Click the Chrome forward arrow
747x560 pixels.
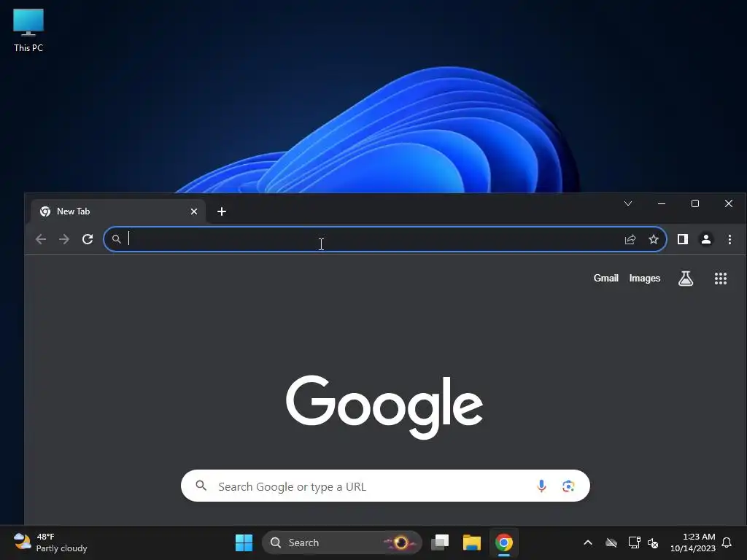coord(64,239)
